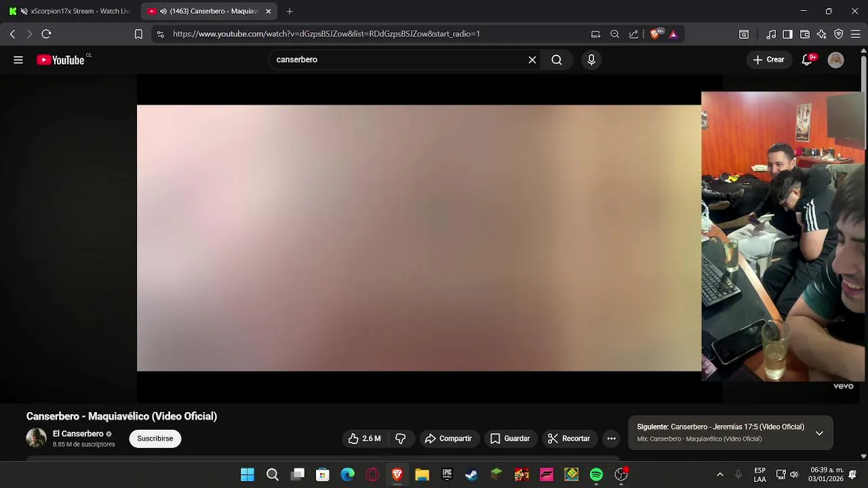Open Brave Shields lion icon
The height and width of the screenshot is (488, 868).
(x=656, y=34)
